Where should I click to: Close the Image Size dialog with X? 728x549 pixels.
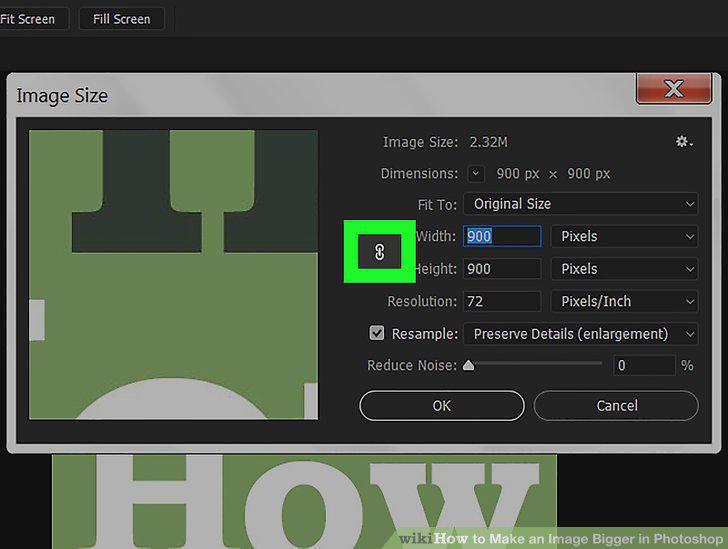(674, 88)
